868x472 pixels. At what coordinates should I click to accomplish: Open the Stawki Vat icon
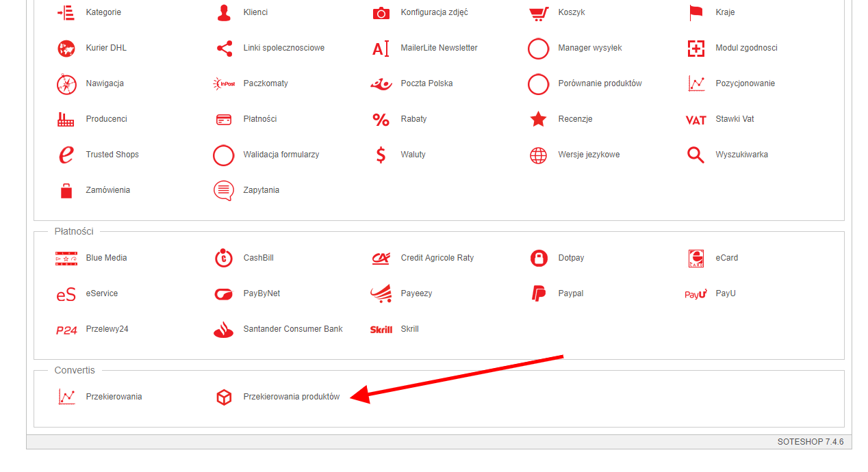pos(696,120)
